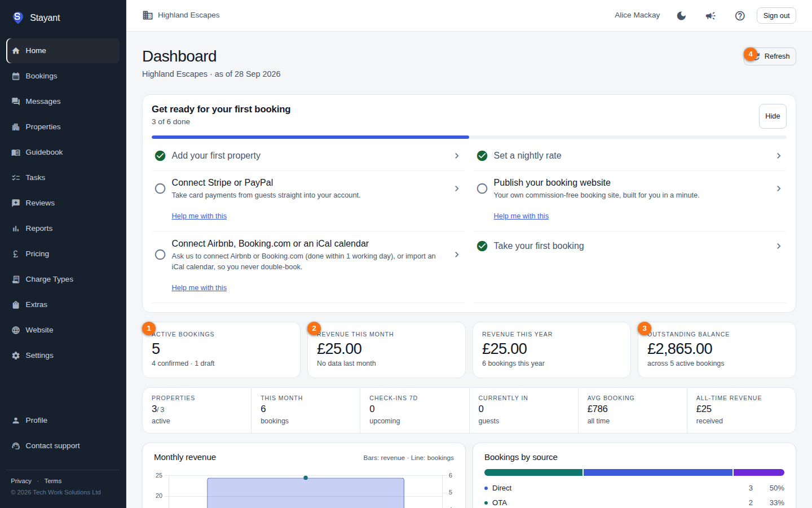Click the Messages chat icon in sidebar
This screenshot has width=812, height=508.
tap(16, 102)
